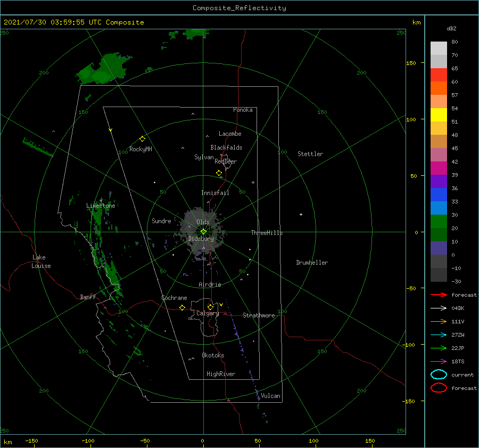Click the white 04DK arrow icon
The height and width of the screenshot is (448, 479).
point(439,308)
